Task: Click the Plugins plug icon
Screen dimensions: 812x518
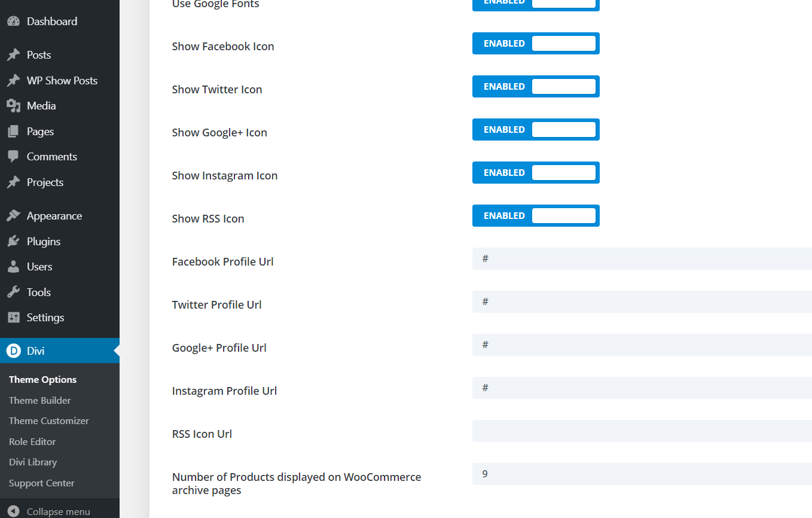Action: click(13, 242)
